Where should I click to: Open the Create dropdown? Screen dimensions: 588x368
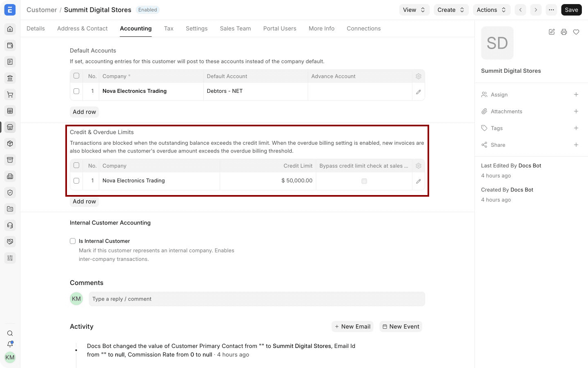click(x=451, y=10)
